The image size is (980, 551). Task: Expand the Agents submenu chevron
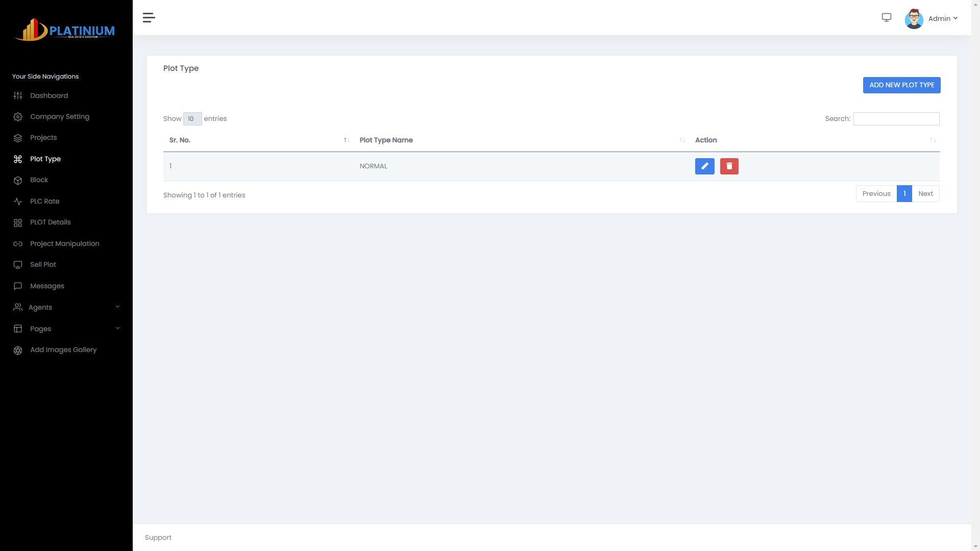(117, 307)
